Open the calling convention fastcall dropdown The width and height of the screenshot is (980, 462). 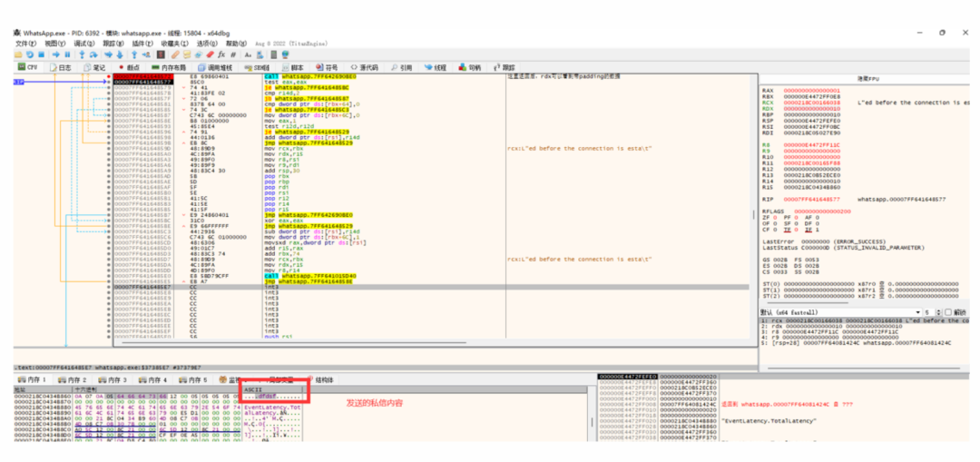840,312
